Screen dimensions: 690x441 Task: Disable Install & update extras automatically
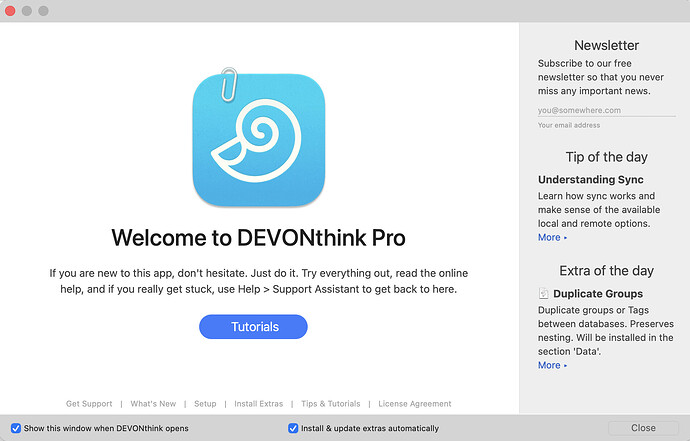coord(293,428)
